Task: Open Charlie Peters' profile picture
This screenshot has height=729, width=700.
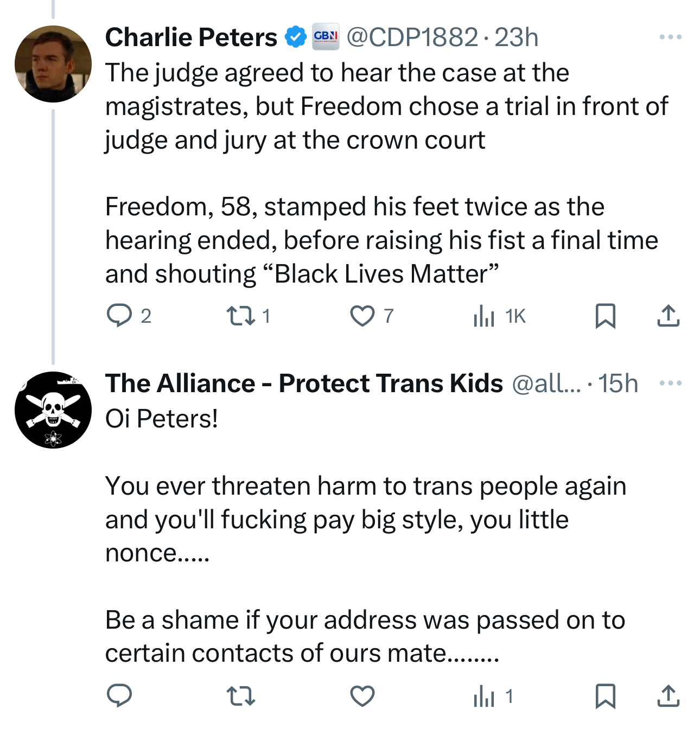Action: coord(53,64)
